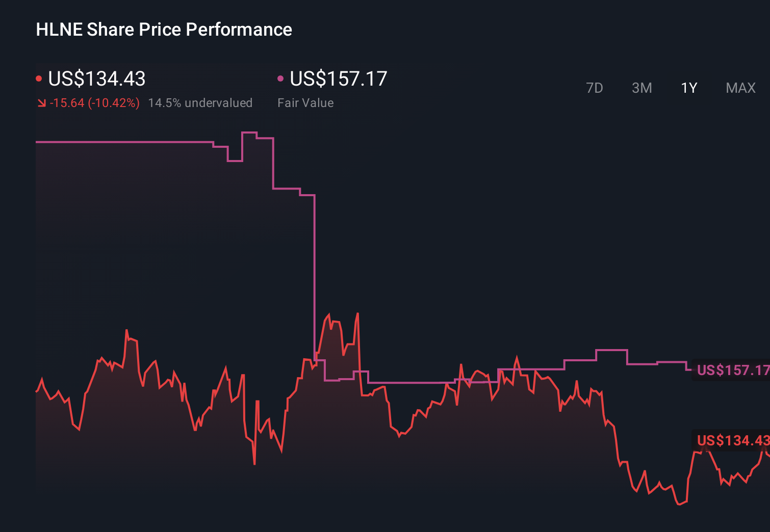The image size is (770, 532).
Task: Click the pink Fair Value legend dot
Action: [x=280, y=77]
